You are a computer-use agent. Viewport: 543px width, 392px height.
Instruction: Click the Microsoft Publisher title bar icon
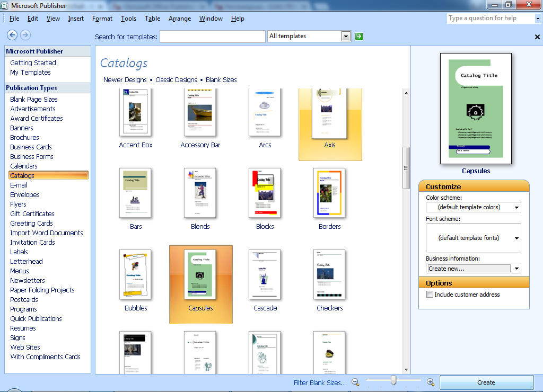[x=4, y=5]
